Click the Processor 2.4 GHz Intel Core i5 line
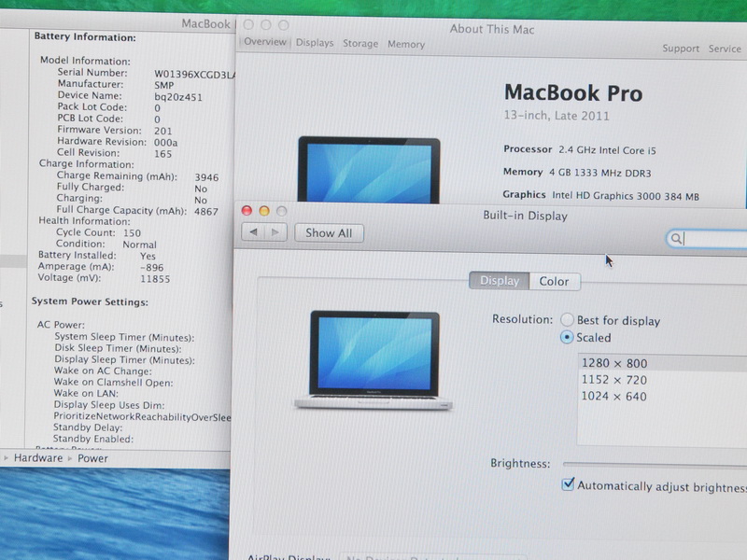 click(580, 150)
